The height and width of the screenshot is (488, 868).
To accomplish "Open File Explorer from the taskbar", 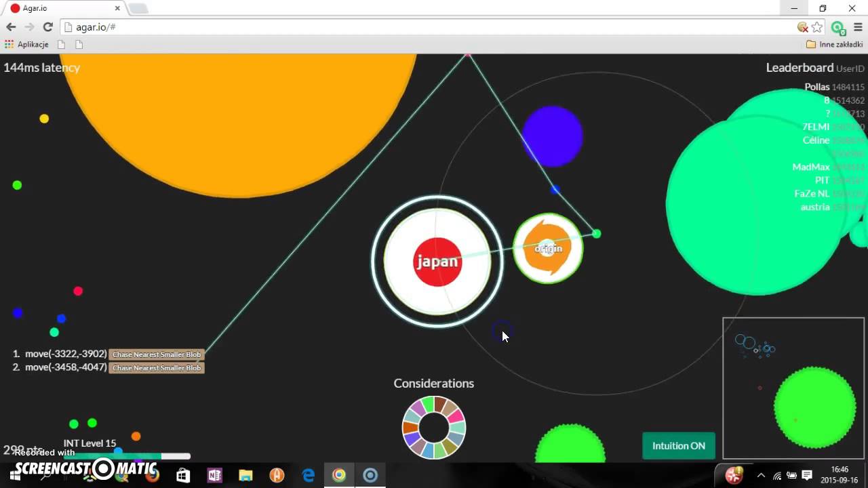I will (245, 475).
